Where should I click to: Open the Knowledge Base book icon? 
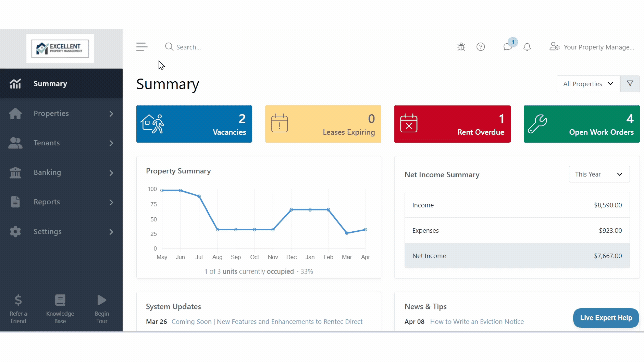coord(60,300)
